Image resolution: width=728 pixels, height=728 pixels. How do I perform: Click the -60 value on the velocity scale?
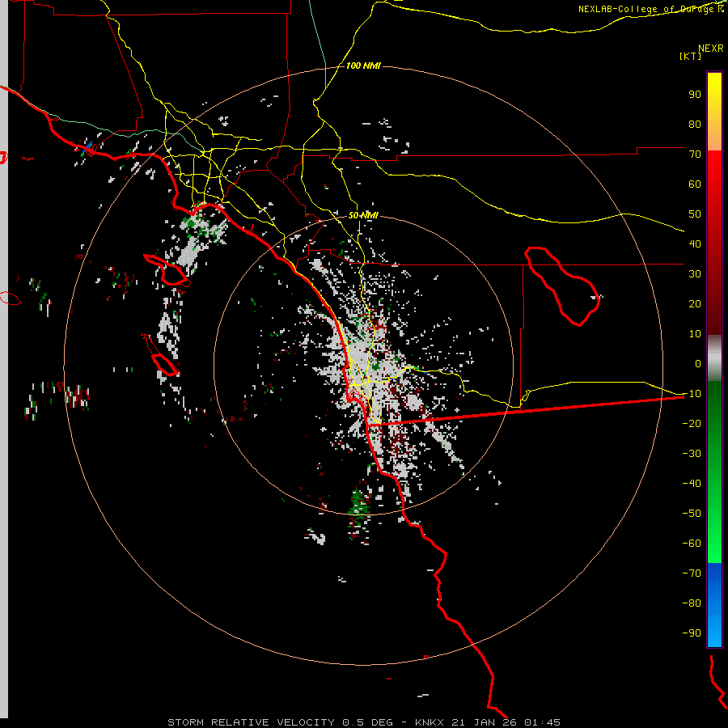click(692, 544)
